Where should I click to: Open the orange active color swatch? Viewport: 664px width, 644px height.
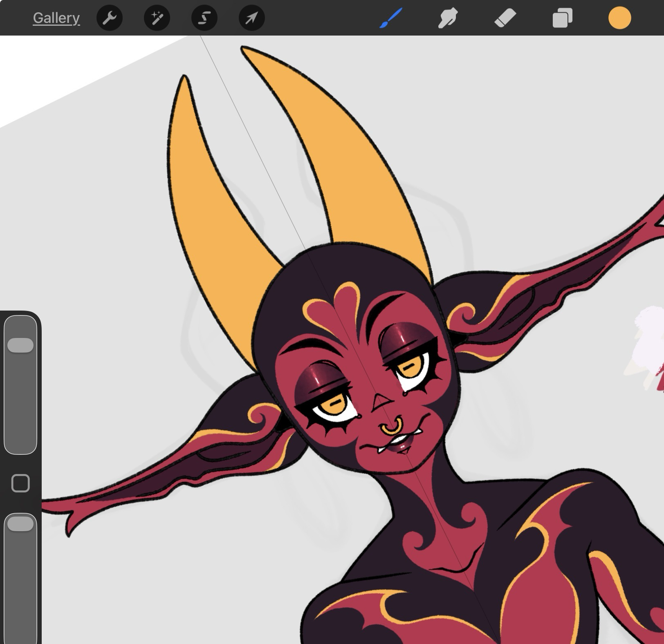619,18
